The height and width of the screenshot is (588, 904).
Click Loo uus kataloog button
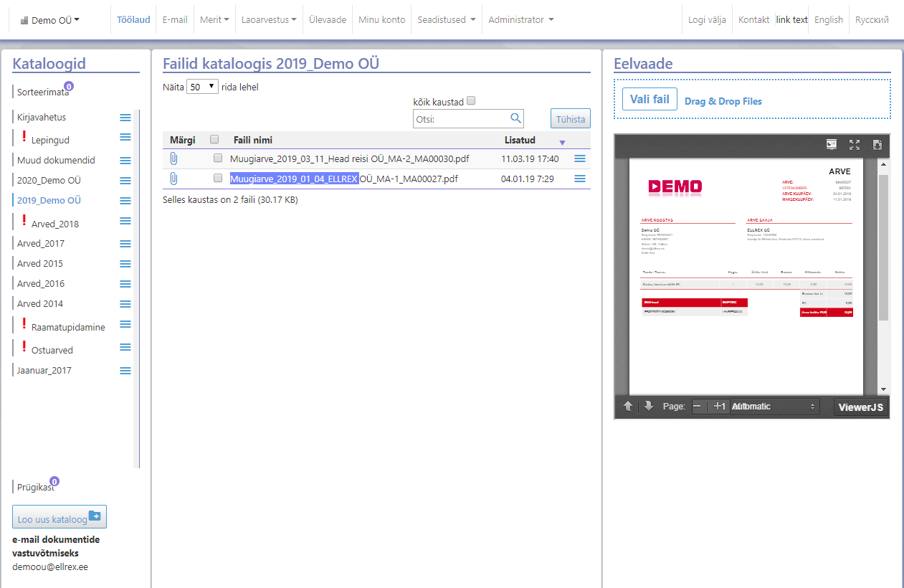tap(60, 517)
